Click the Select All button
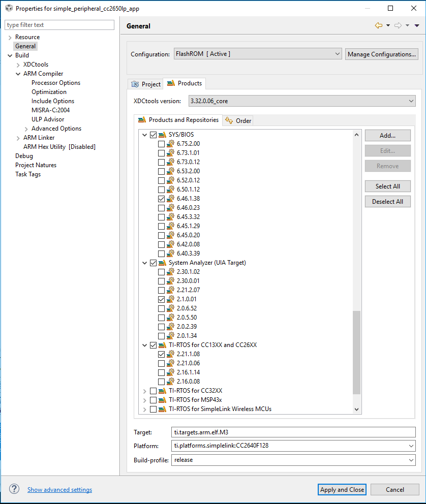Image resolution: width=426 pixels, height=504 pixels. [x=388, y=186]
